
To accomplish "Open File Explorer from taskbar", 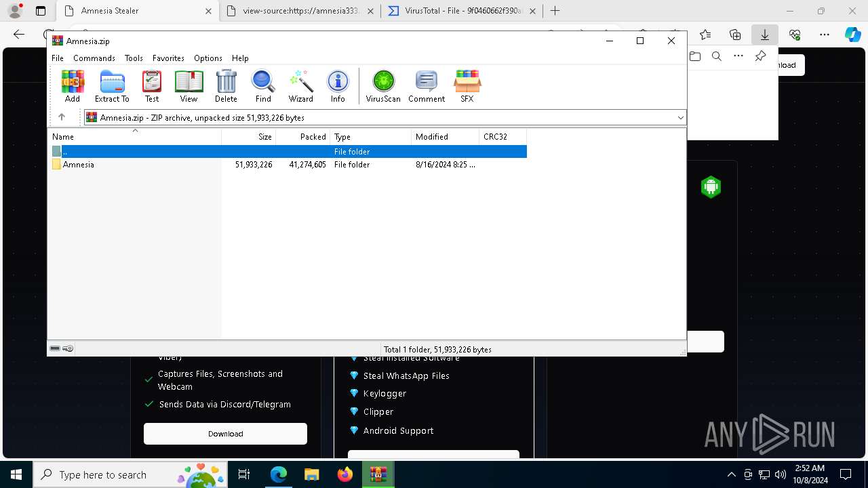I will click(312, 474).
